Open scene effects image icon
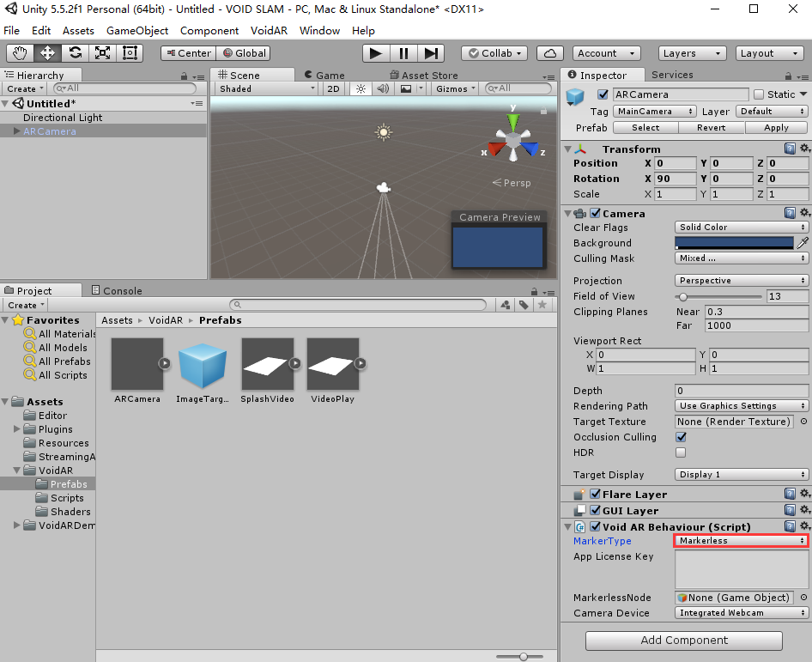The width and height of the screenshot is (812, 662). [406, 88]
